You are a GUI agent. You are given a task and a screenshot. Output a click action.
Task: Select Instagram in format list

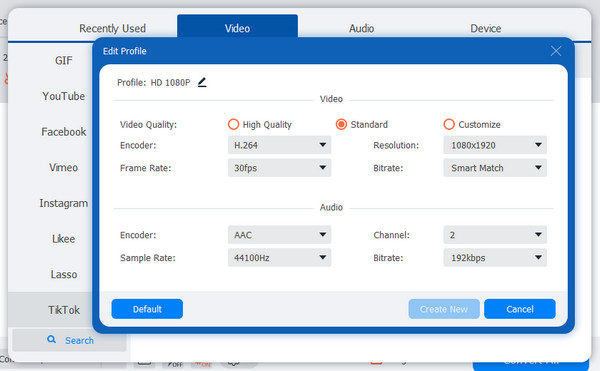pyautogui.click(x=64, y=203)
